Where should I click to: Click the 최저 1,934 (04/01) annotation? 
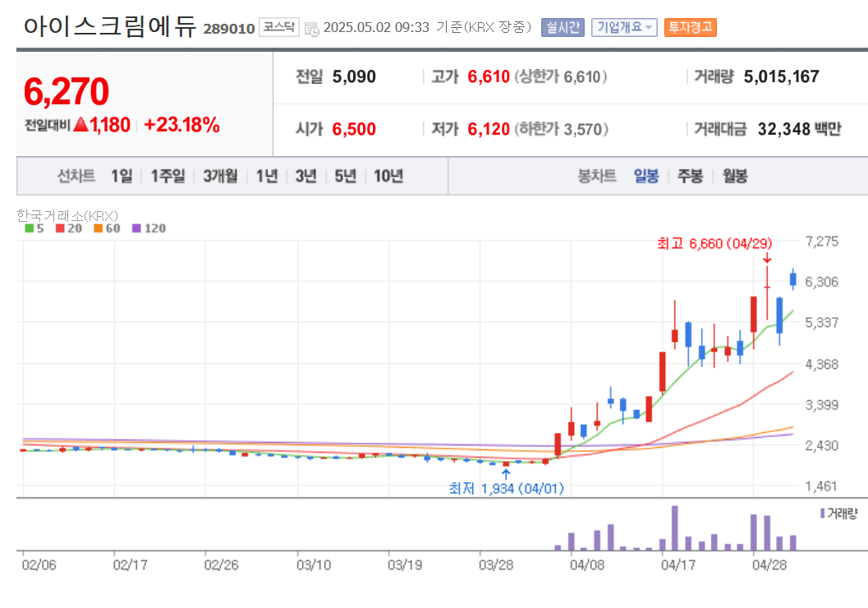[506, 488]
